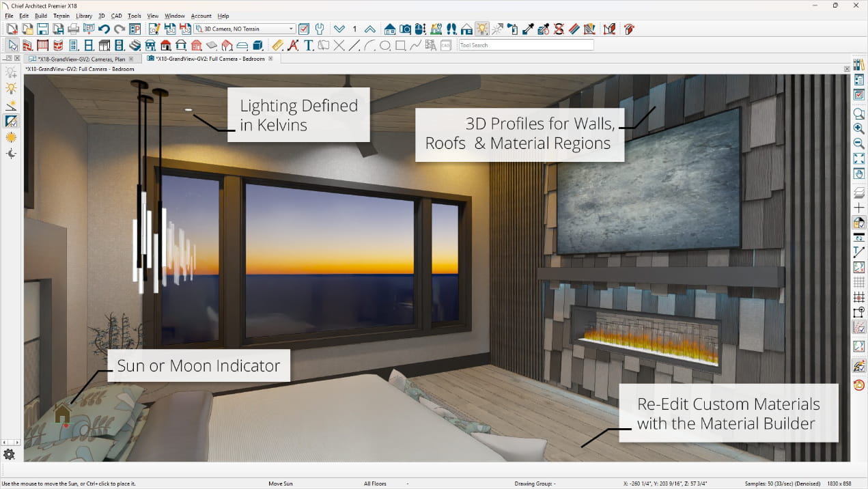Image resolution: width=868 pixels, height=489 pixels.
Task: Open the Library menu
Action: (x=84, y=16)
